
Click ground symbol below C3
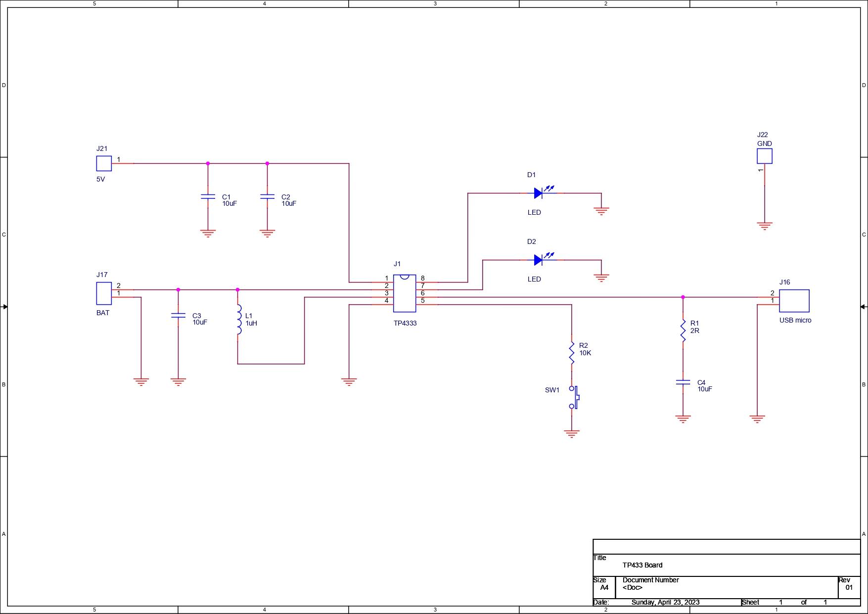pos(178,382)
